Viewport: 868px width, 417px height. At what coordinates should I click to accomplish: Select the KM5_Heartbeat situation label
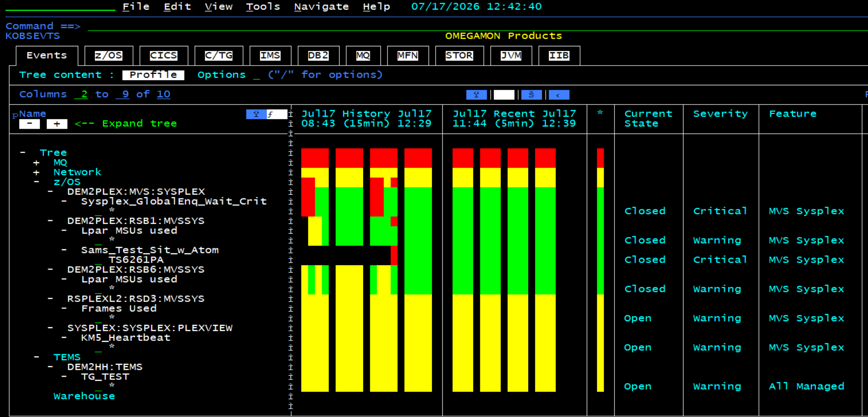pyautogui.click(x=126, y=338)
